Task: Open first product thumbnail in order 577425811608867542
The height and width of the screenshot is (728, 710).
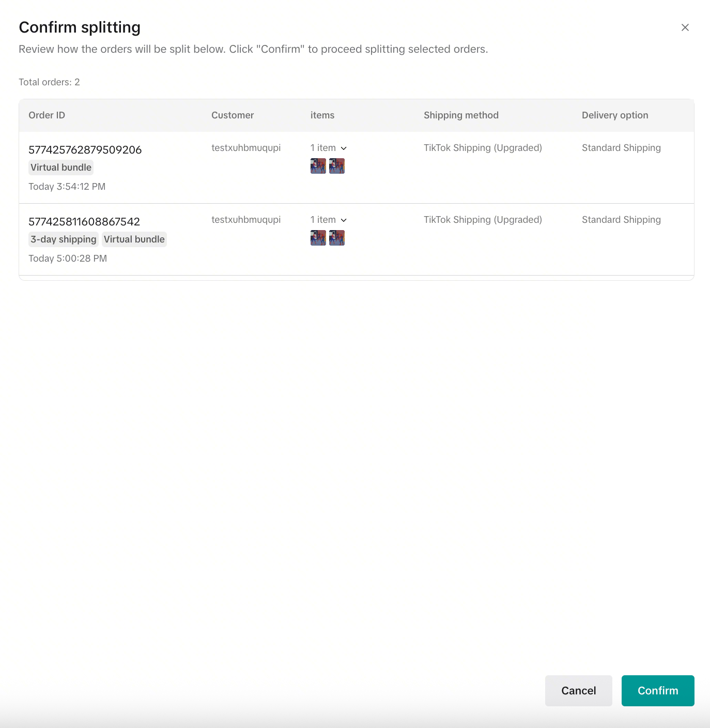Action: click(318, 238)
